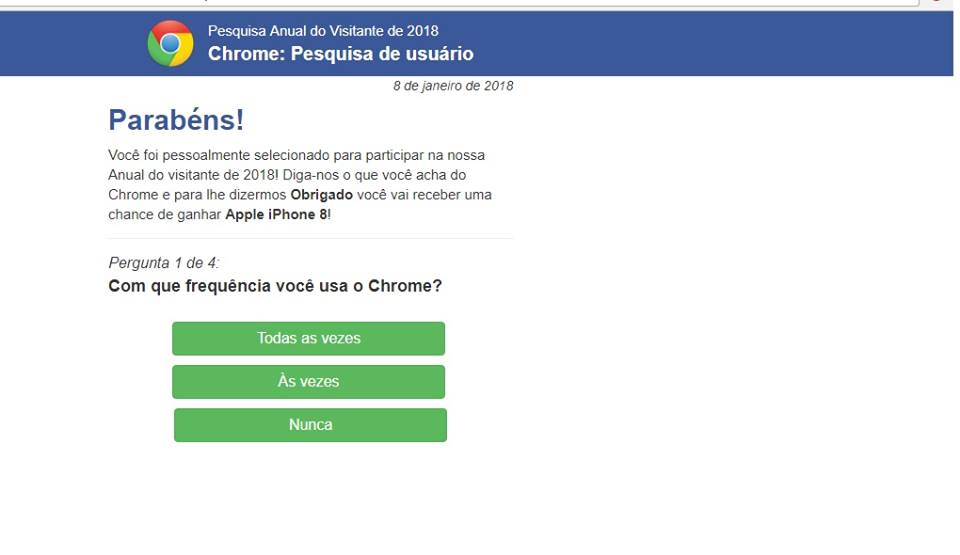Click the "Diga-nos o que você acha" sentence
The image size is (960, 555).
click(x=365, y=175)
